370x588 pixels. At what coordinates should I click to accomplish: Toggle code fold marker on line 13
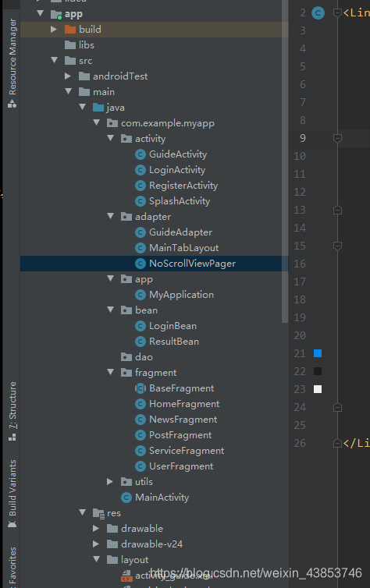tap(337, 210)
